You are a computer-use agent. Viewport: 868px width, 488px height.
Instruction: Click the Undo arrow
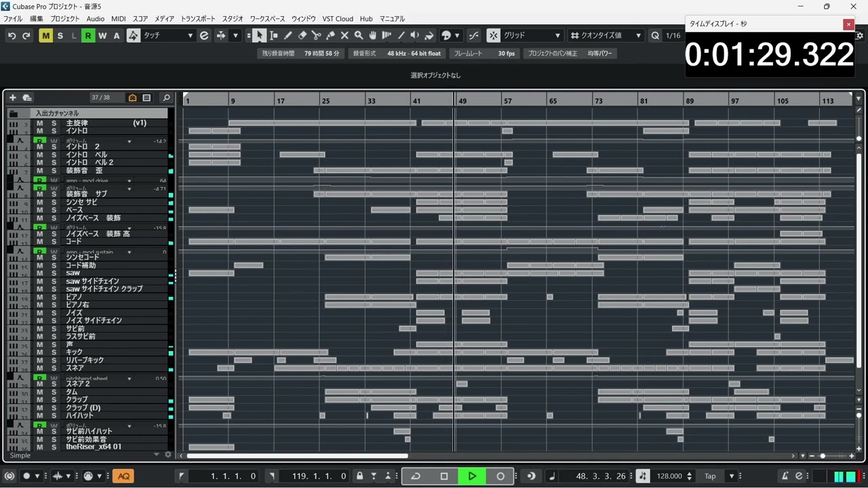click(12, 35)
